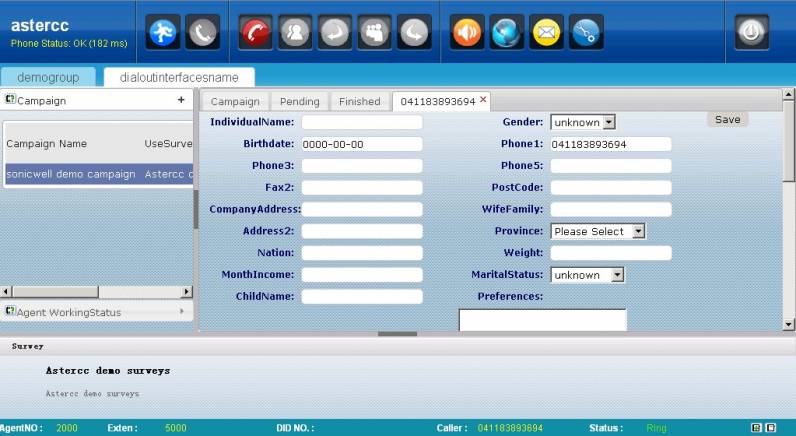Click the Save button
Viewport: 796px width, 436px height.
point(727,119)
